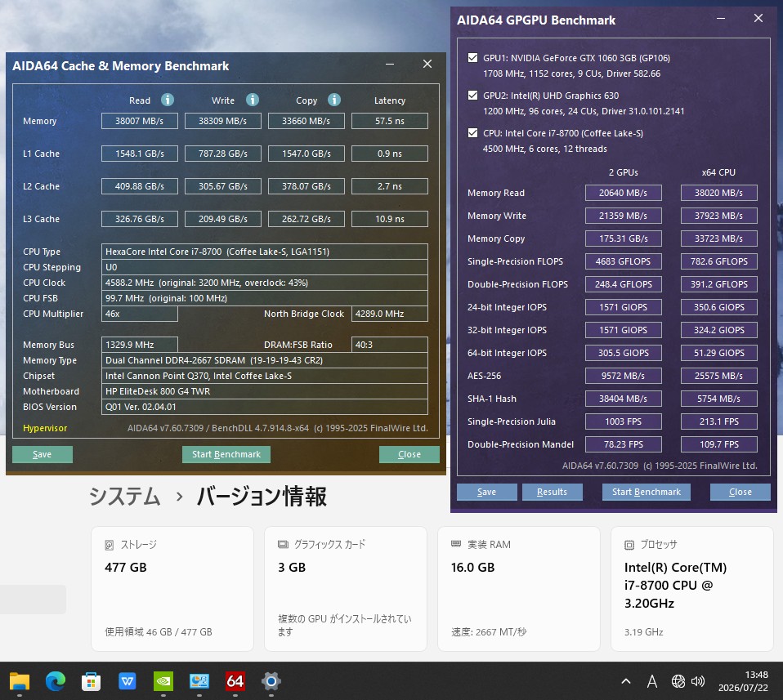Click CPU Multiplier 46x field

pyautogui.click(x=140, y=314)
